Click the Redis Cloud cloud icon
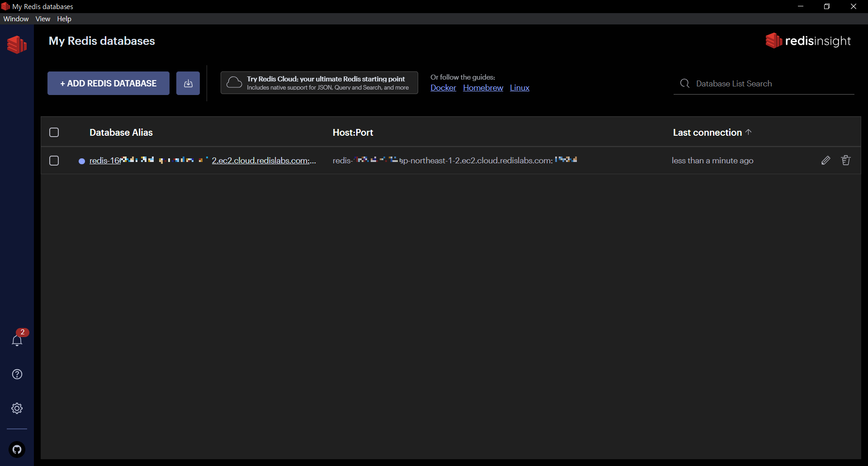This screenshot has height=466, width=868. 234,82
